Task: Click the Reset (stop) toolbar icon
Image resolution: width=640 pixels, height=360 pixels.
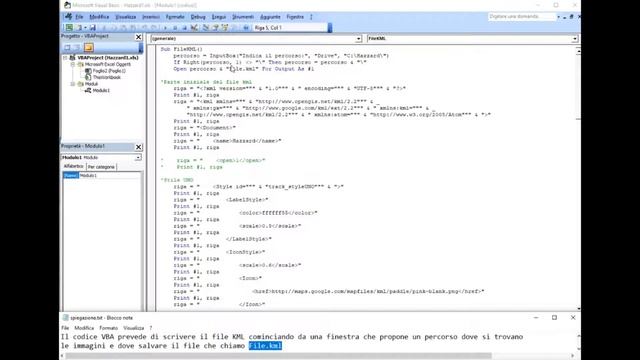Action: click(x=184, y=28)
